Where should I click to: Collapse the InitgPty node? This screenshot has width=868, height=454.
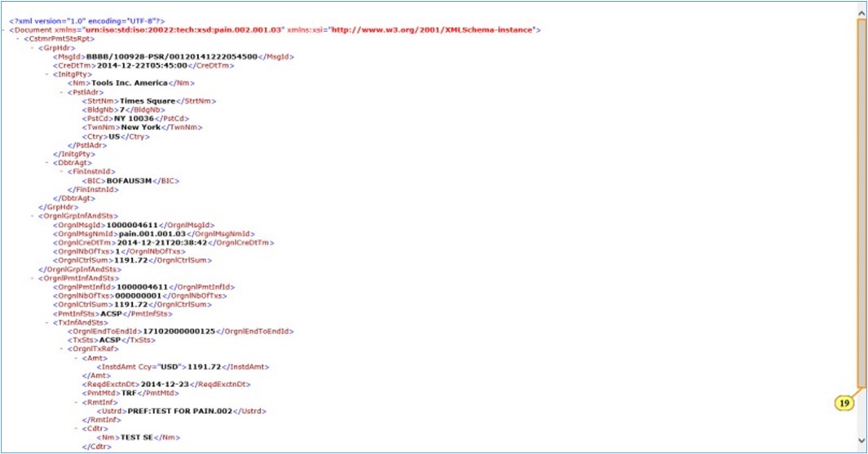[47, 74]
